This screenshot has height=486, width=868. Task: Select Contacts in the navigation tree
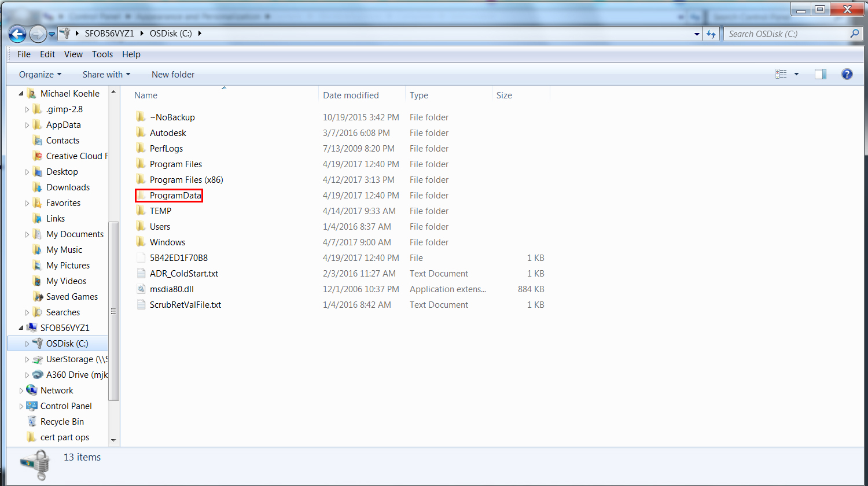pos(62,140)
